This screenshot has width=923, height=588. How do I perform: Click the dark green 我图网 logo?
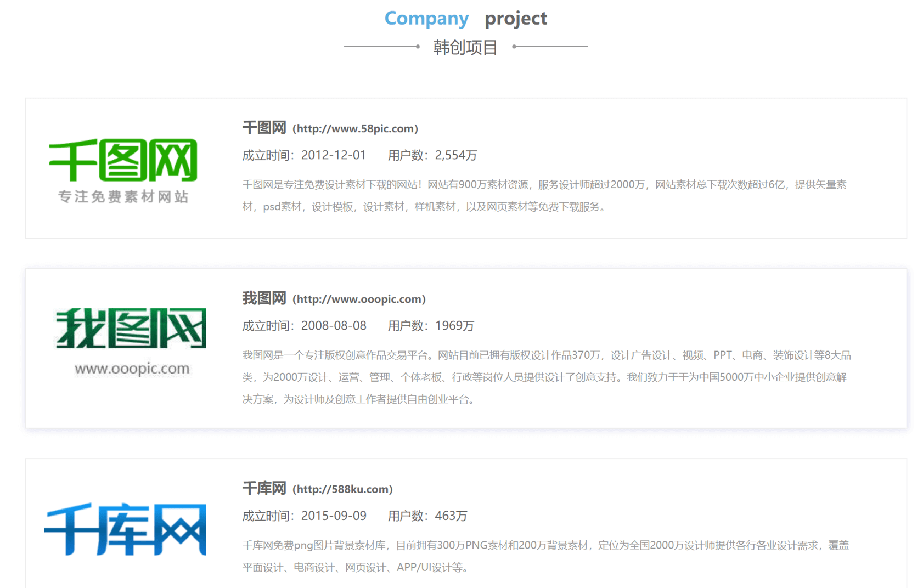[x=131, y=328]
